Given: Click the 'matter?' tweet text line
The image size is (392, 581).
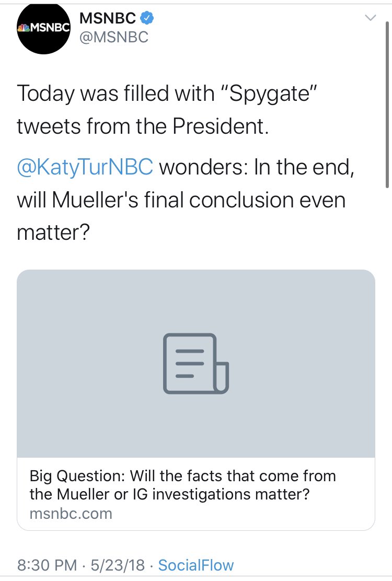Looking at the screenshot, I should click(x=53, y=233).
